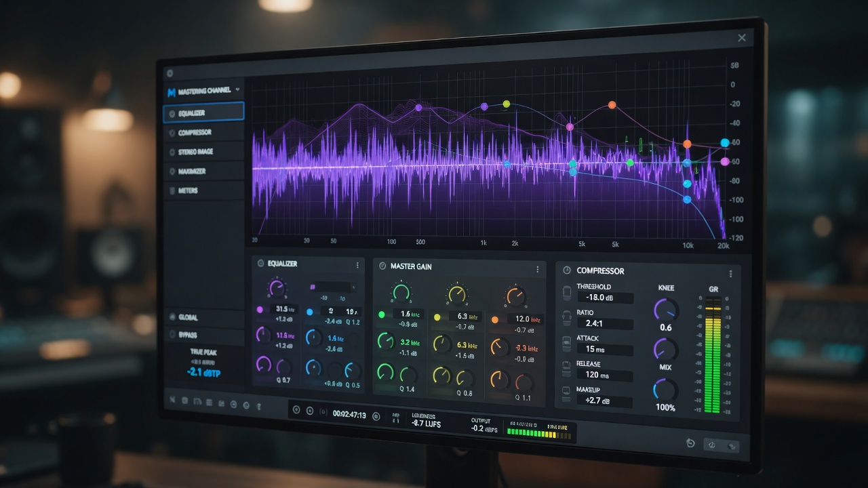This screenshot has width=868, height=488.
Task: Click the icon beside Ratio
Action: 568,317
